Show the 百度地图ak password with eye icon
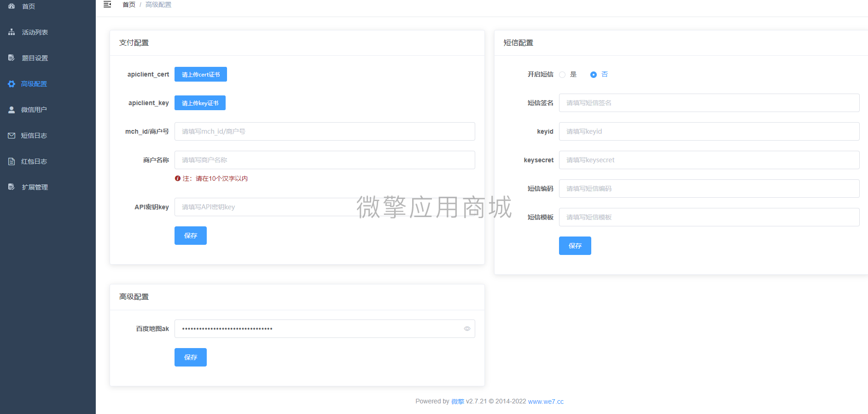868x414 pixels. (467, 329)
